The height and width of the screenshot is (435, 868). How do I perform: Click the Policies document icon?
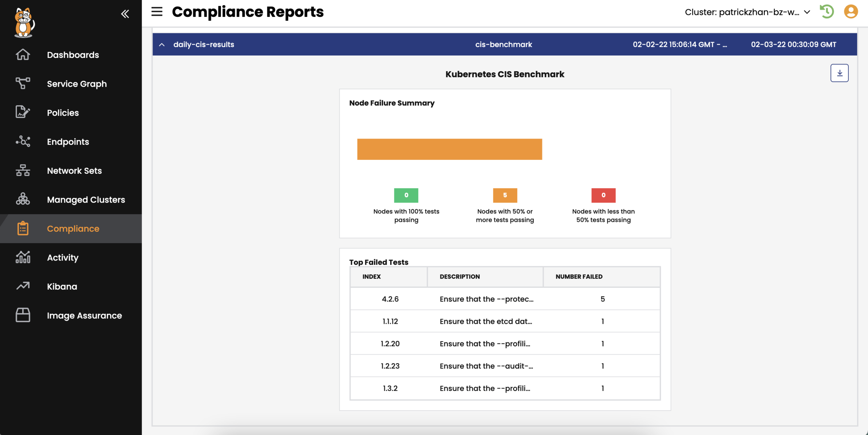tap(23, 112)
